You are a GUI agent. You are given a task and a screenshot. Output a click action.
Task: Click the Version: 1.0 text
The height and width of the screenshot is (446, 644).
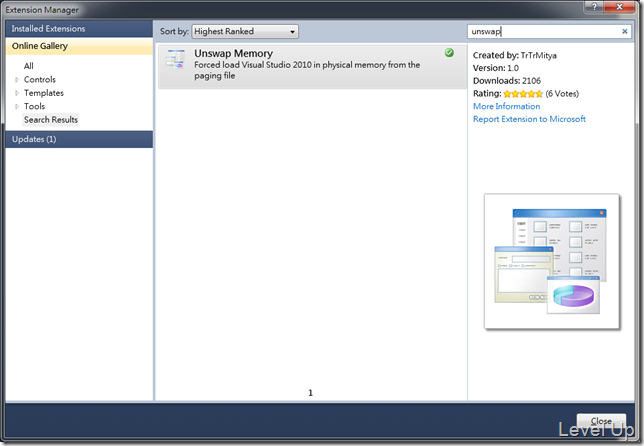coord(496,68)
